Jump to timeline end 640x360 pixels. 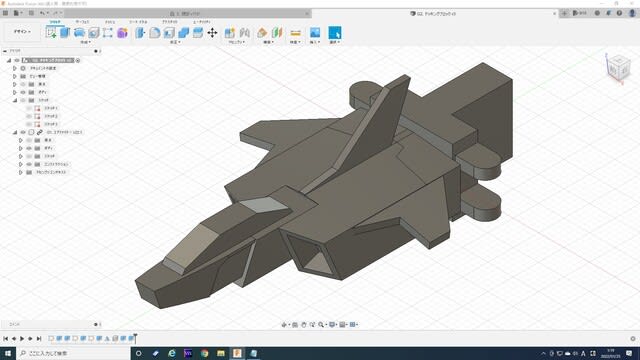[39, 338]
